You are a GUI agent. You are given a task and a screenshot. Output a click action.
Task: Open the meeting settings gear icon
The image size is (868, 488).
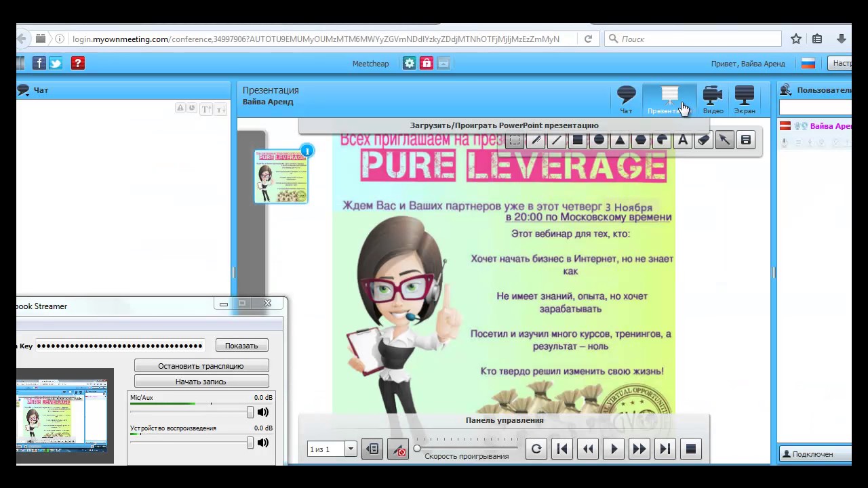point(409,63)
